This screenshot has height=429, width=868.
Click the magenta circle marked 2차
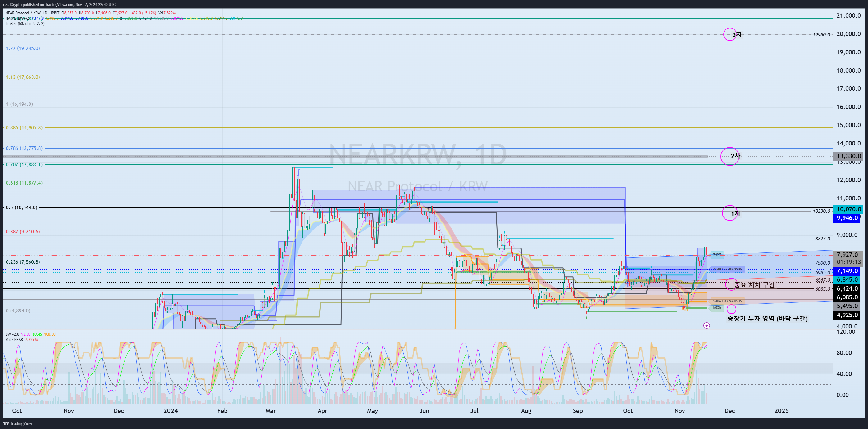pos(730,156)
